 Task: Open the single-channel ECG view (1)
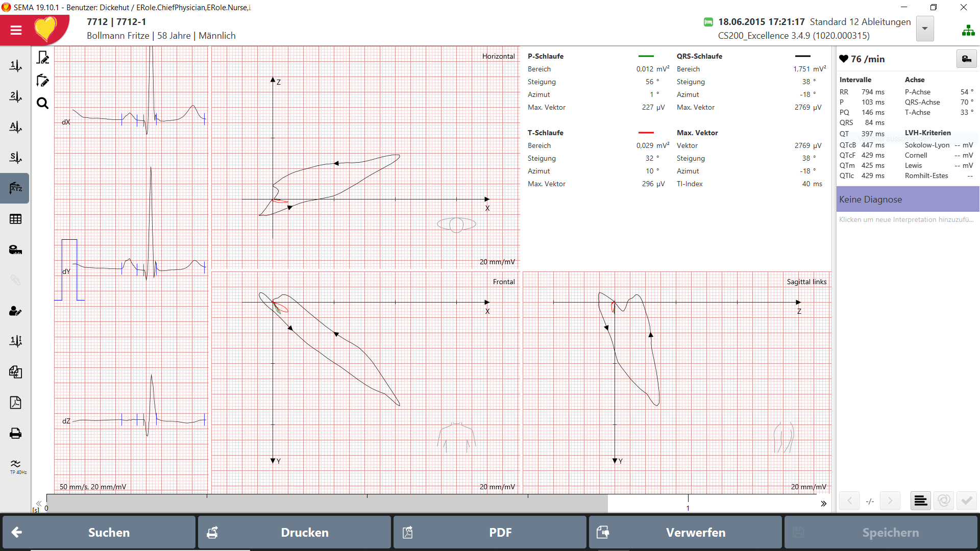pyautogui.click(x=15, y=66)
